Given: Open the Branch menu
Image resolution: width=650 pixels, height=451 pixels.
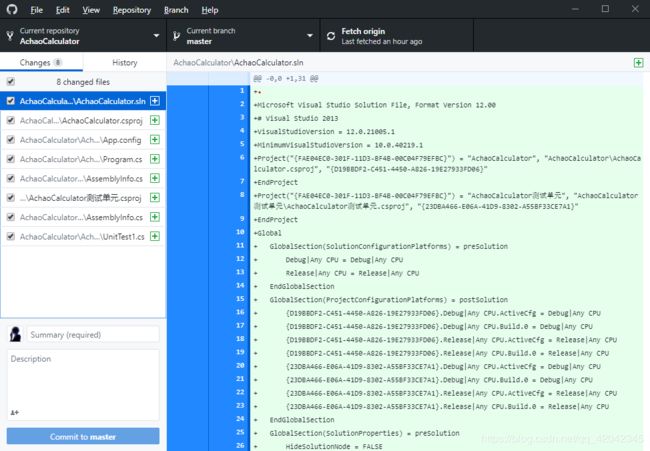Looking at the screenshot, I should click(176, 10).
